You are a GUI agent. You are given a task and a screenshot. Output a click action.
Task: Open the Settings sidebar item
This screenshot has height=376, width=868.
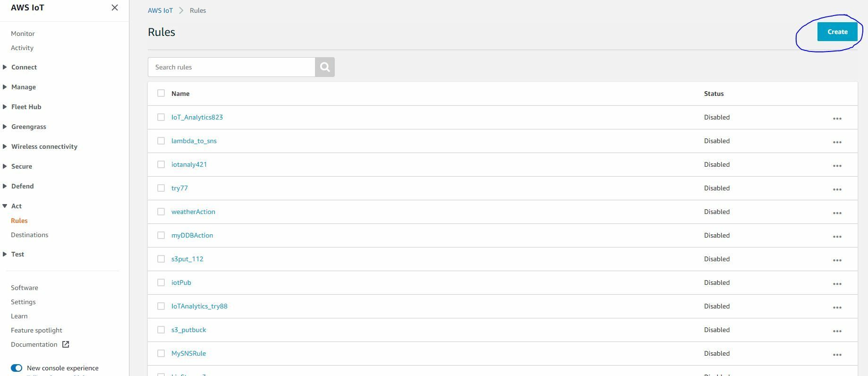pyautogui.click(x=23, y=302)
